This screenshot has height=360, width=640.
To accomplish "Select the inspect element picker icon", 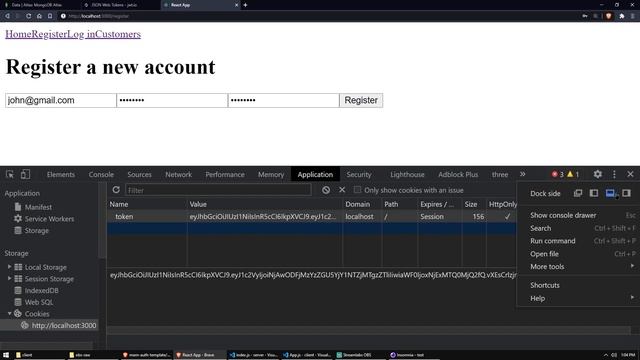I will click(x=10, y=174).
